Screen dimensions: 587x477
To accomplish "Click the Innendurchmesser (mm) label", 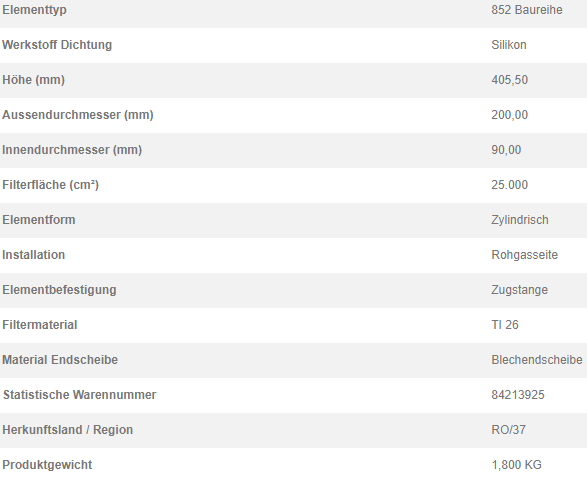I will point(72,150).
